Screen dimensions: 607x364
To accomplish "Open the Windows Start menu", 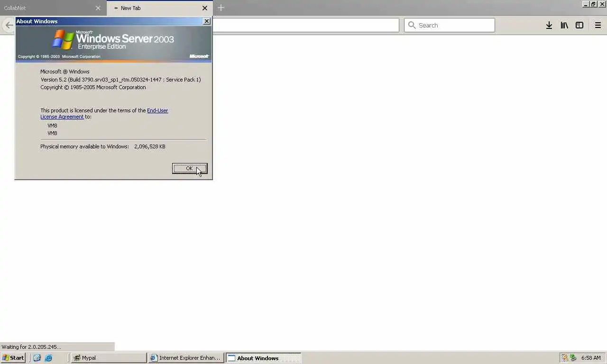I will [x=13, y=358].
